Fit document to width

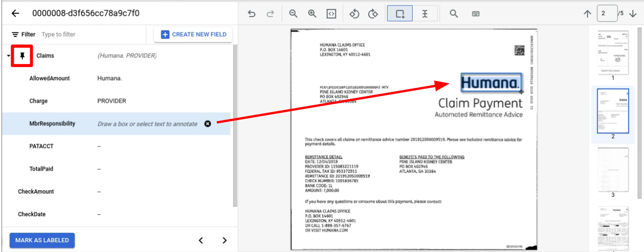point(331,14)
